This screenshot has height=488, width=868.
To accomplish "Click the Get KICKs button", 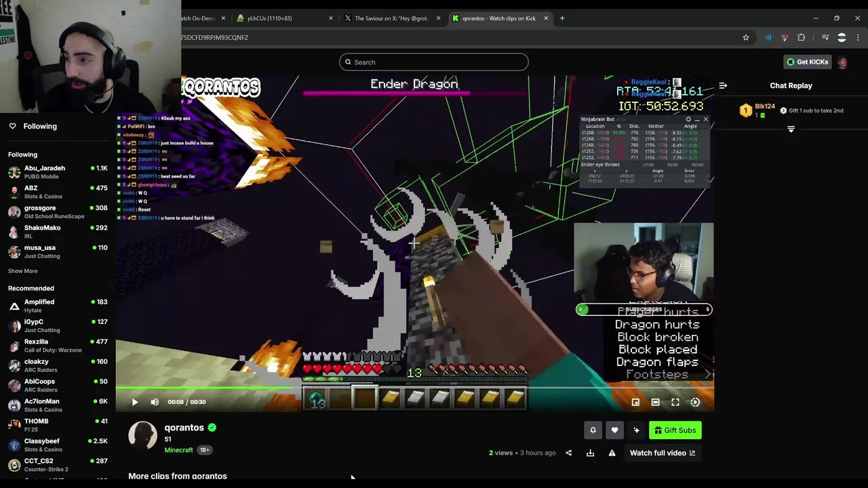I will coord(807,62).
